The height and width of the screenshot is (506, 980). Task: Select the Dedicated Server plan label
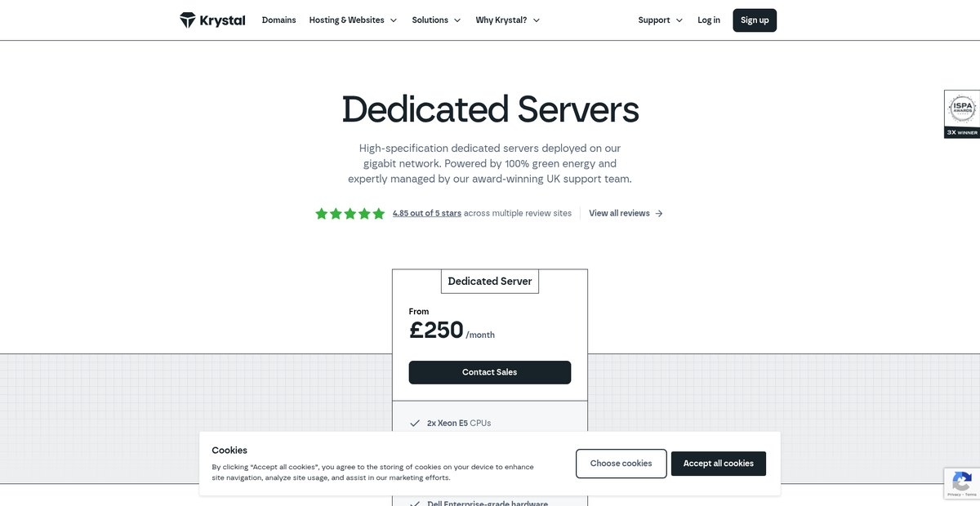(x=490, y=282)
